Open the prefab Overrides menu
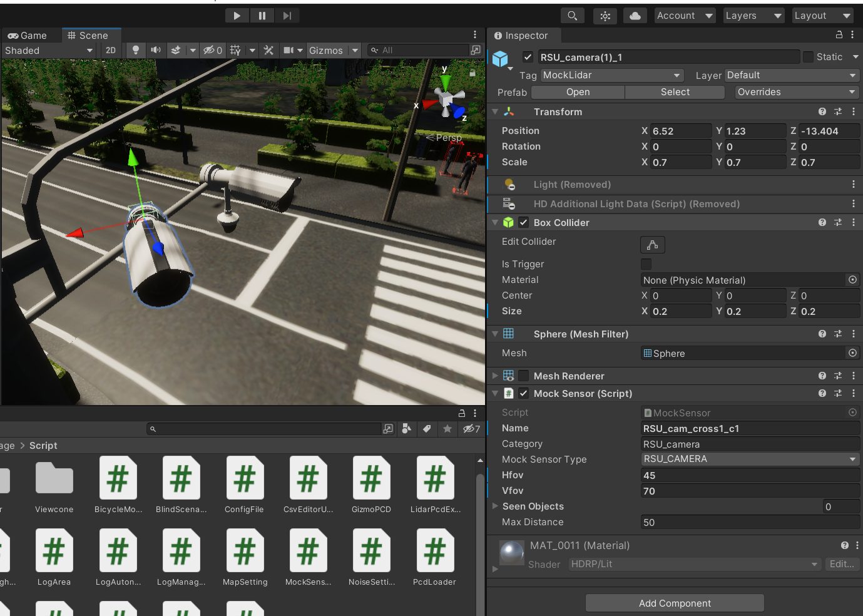863x616 pixels. click(795, 92)
